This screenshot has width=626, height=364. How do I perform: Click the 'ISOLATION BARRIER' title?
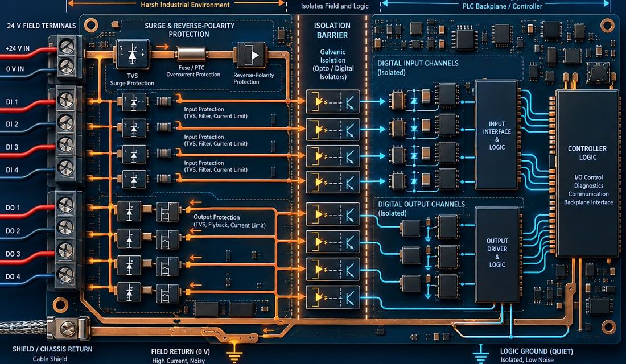pos(332,30)
